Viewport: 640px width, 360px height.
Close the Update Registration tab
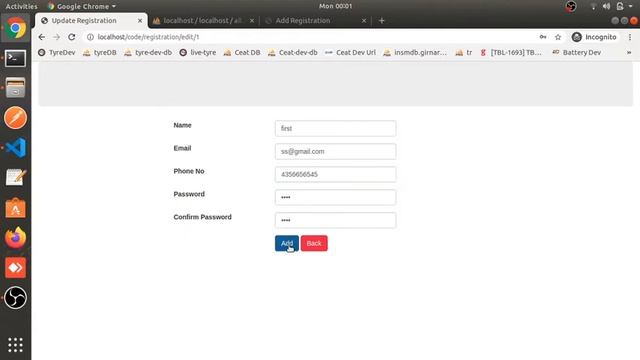[140, 20]
